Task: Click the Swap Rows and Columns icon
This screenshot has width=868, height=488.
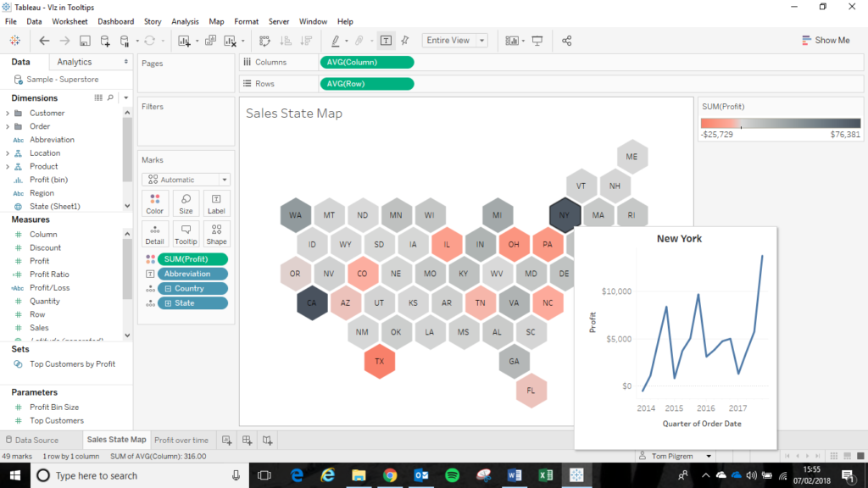Action: (264, 40)
